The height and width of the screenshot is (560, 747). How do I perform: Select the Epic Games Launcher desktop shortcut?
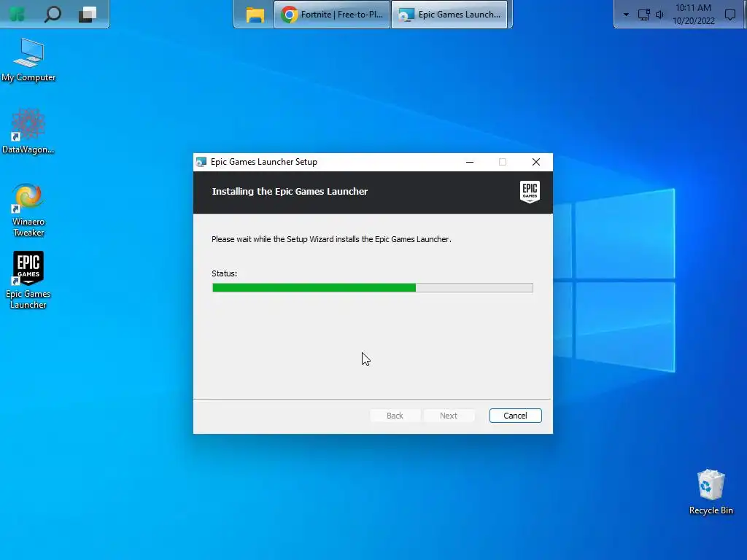click(28, 280)
